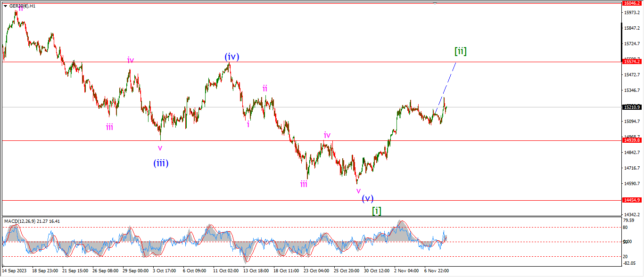Click the 11 Oct 02:00 time axis label
This screenshot has width=644, height=277.
(x=226, y=271)
